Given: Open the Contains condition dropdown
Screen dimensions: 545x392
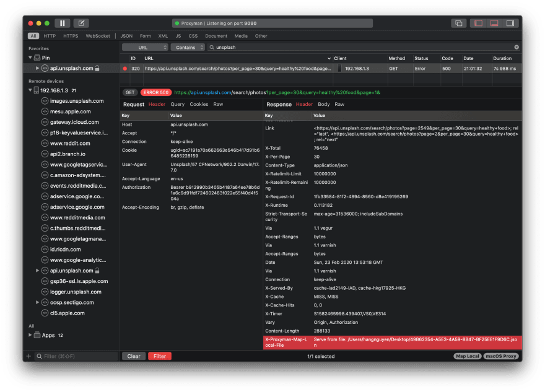Looking at the screenshot, I should tap(188, 47).
